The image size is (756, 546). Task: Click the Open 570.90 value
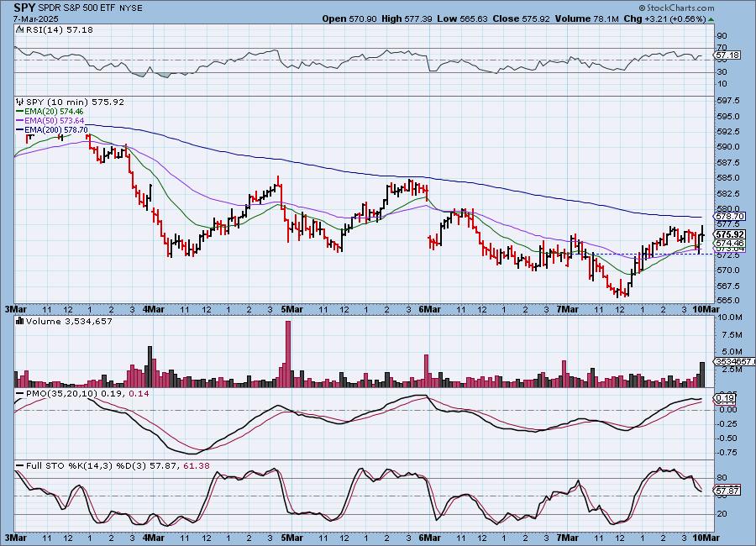(349, 18)
